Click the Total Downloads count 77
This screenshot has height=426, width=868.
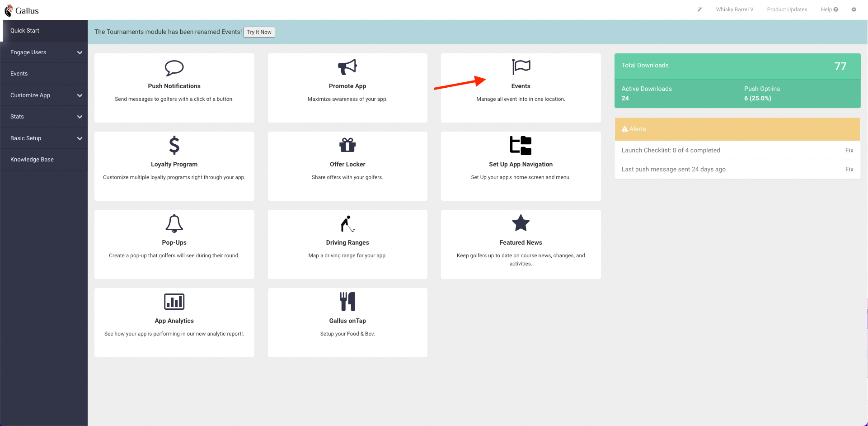[840, 66]
